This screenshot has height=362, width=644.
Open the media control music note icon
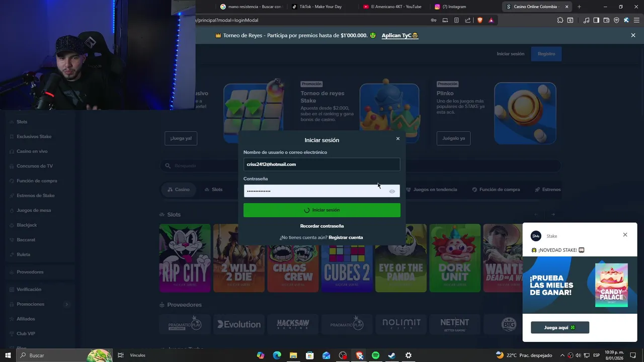(x=586, y=20)
